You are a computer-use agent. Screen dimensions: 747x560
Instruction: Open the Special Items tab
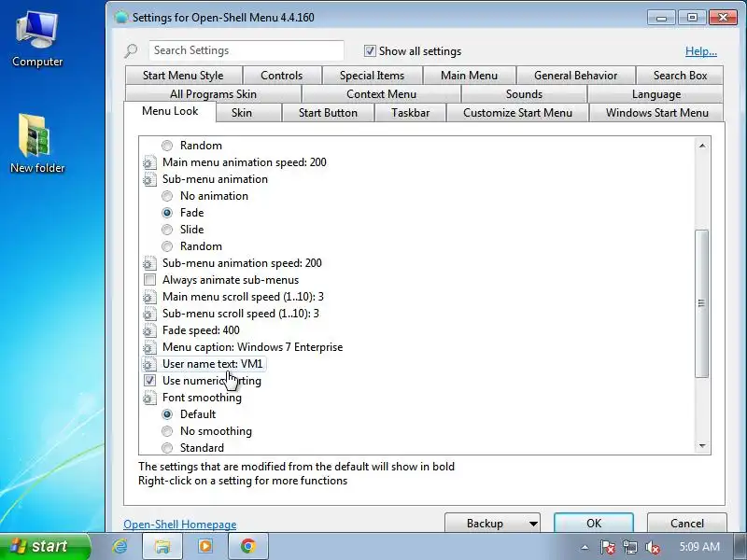(x=372, y=76)
